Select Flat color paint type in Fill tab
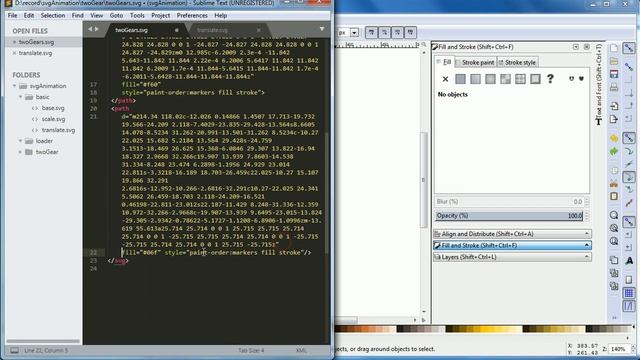 pos(460,79)
